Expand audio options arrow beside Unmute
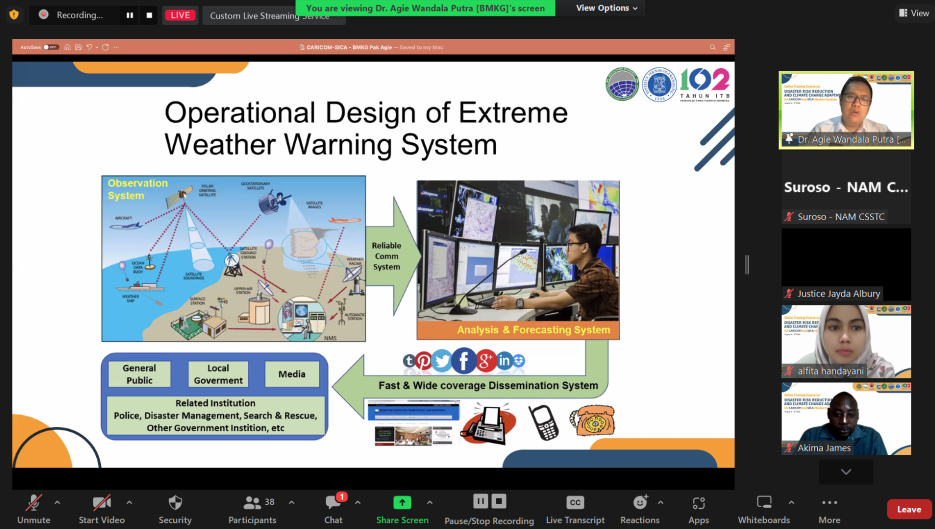 57,502
